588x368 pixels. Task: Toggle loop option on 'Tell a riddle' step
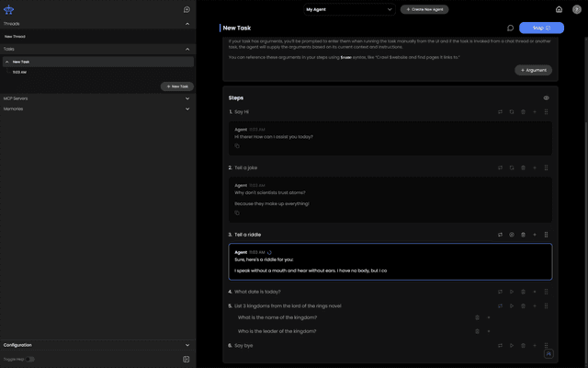pos(501,235)
